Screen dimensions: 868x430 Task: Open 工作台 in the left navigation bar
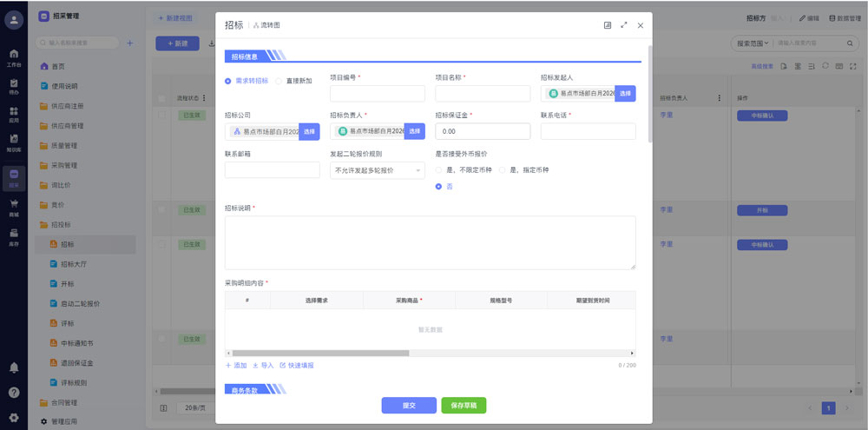14,57
